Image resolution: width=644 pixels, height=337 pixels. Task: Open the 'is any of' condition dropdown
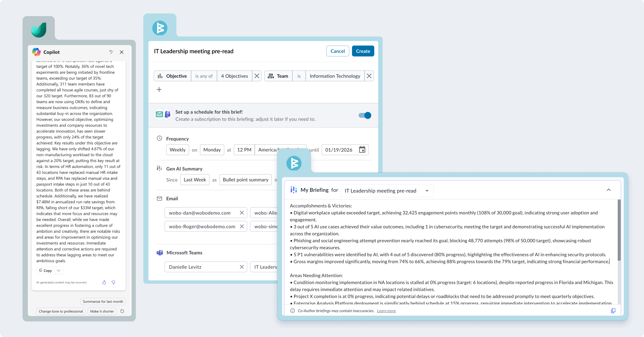click(x=204, y=76)
